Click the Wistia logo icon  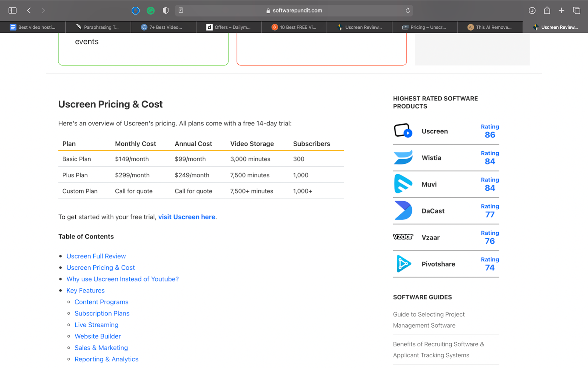(x=403, y=157)
